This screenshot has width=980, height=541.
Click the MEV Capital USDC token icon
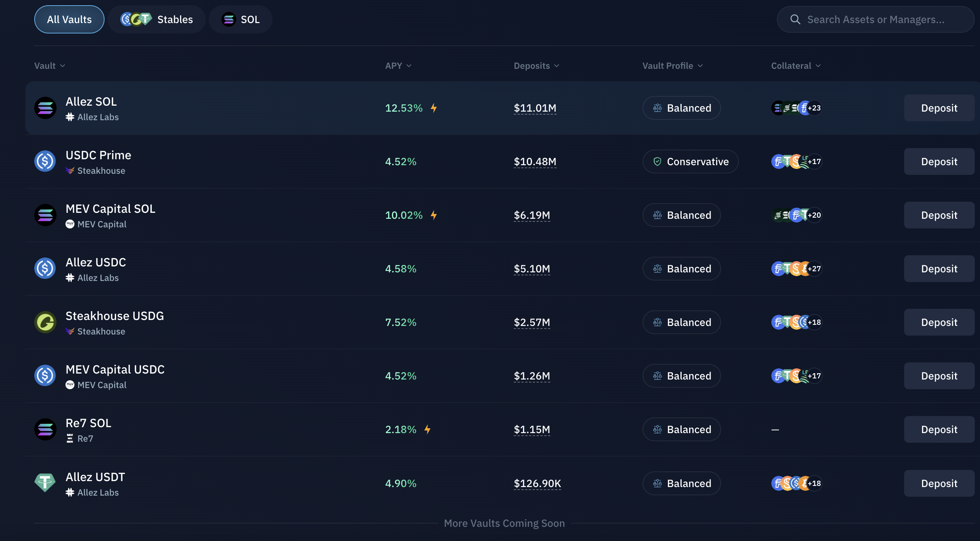(x=45, y=376)
